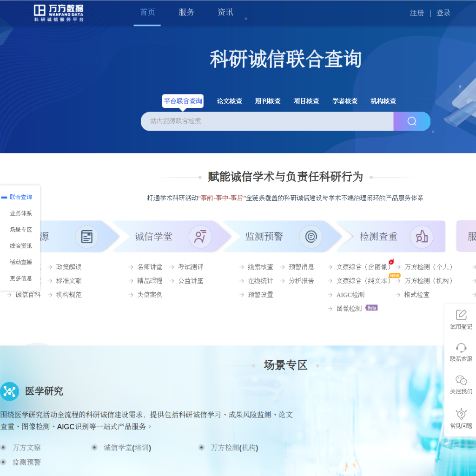Open the 服务 menu in the top navigation
476x476 pixels.
point(186,12)
